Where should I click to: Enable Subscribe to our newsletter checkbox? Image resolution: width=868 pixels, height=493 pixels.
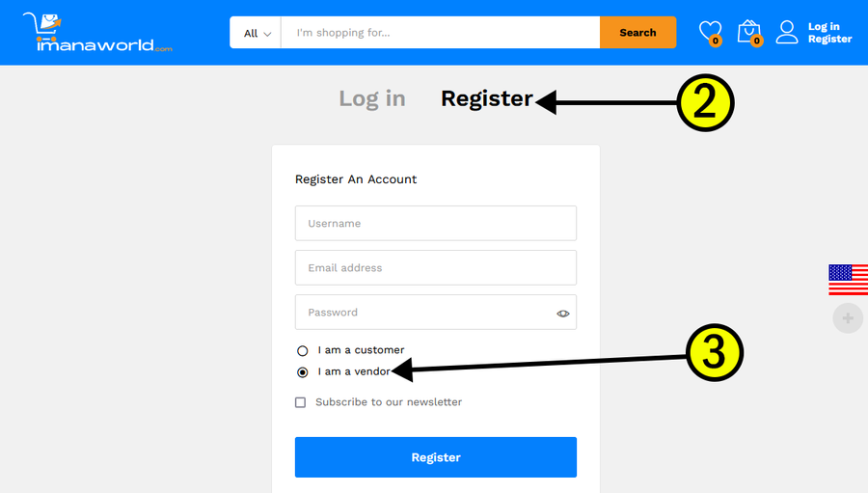[300, 402]
